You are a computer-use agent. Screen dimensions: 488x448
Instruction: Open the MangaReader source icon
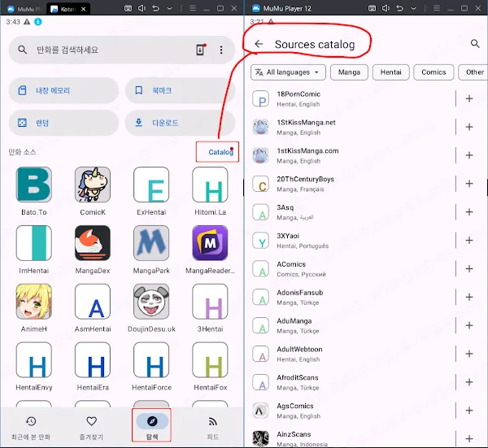point(210,243)
